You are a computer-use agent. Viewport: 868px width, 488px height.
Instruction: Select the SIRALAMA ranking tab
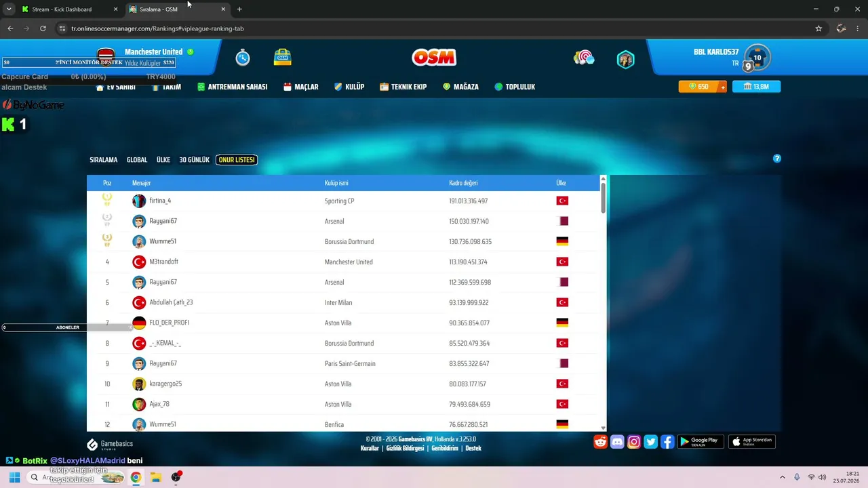click(x=104, y=160)
